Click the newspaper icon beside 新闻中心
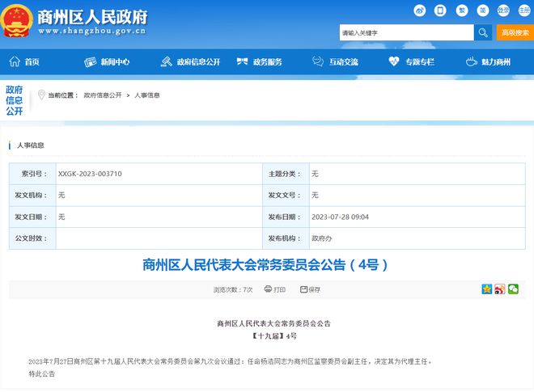534x392 pixels. pos(91,62)
